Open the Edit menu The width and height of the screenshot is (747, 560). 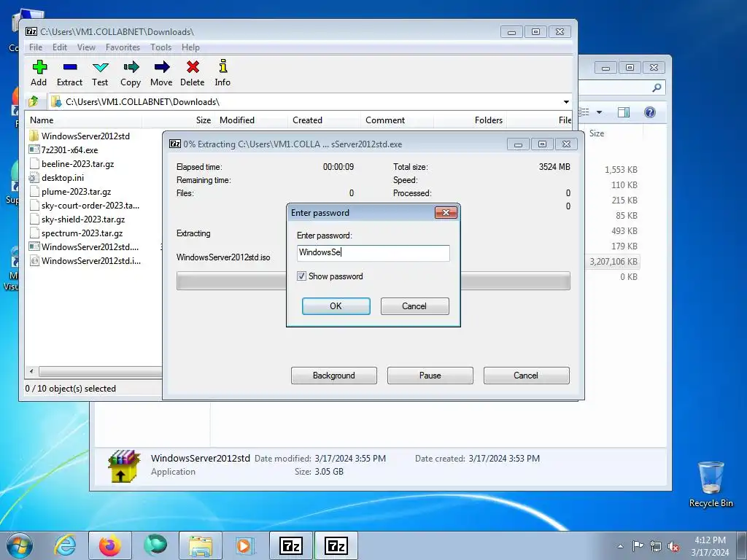click(x=60, y=47)
